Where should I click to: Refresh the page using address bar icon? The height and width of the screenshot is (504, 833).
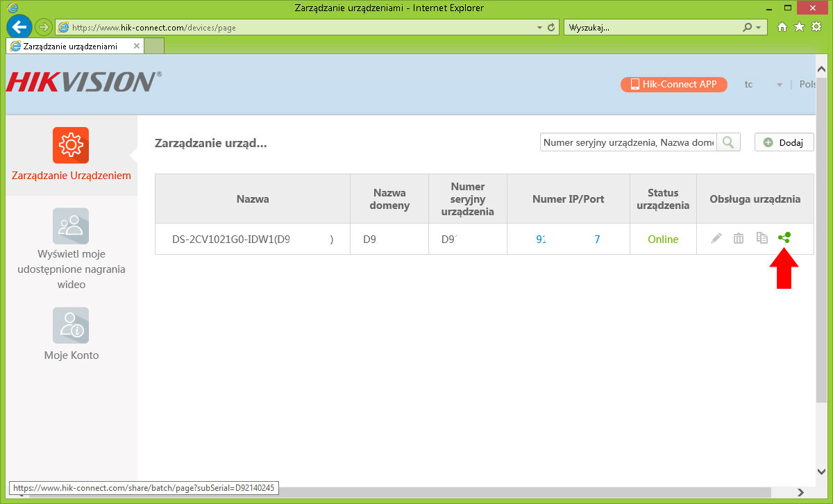[x=552, y=28]
